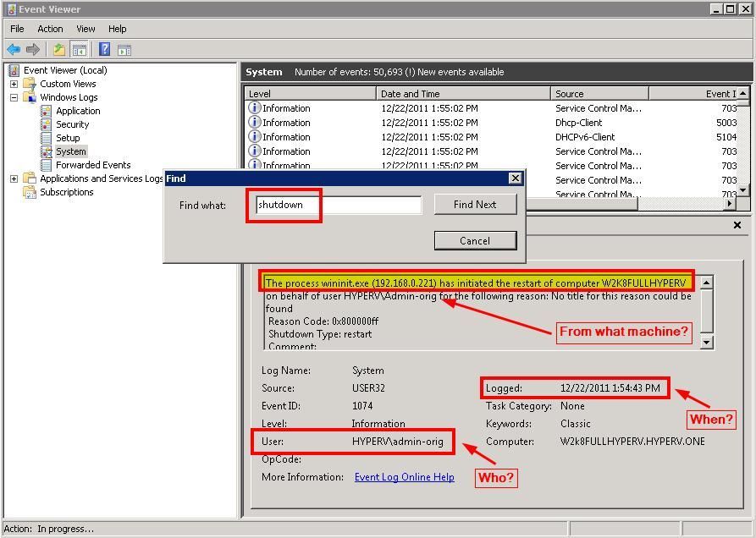Click info icon on Dhcp-Client event row
This screenshot has height=538, width=756.
pyautogui.click(x=254, y=123)
